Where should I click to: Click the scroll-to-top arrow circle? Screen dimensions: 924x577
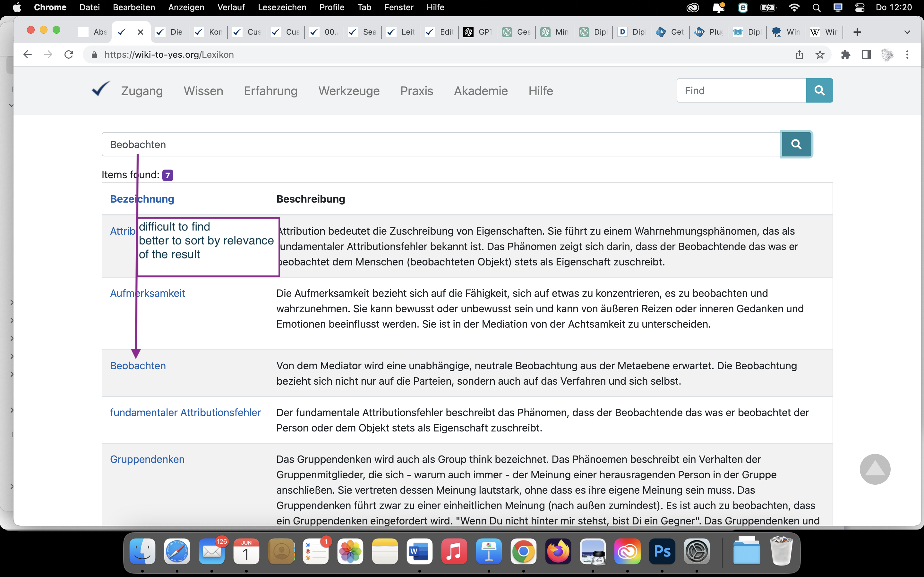(x=875, y=469)
